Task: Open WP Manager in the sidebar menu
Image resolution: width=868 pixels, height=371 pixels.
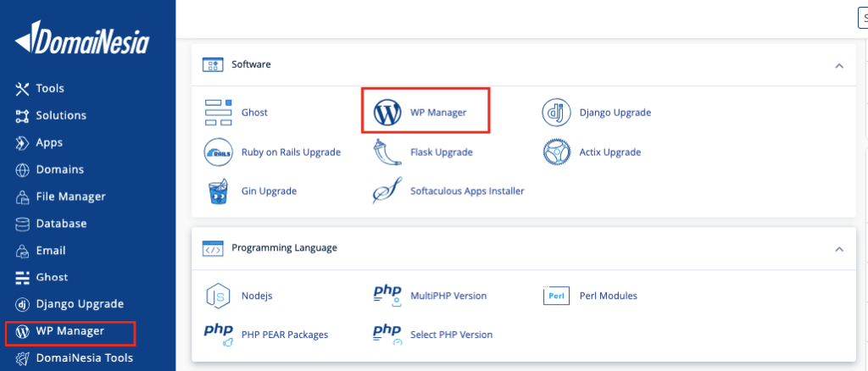Action: 70,332
